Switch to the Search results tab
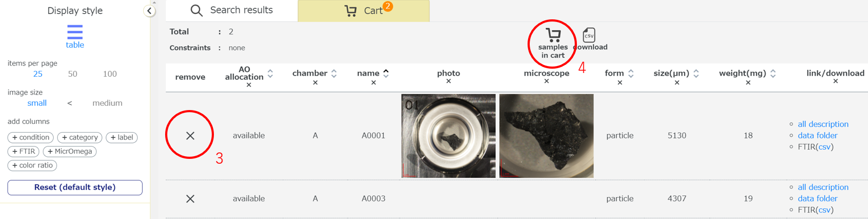Screen dimensions: 868x219 tap(232, 10)
